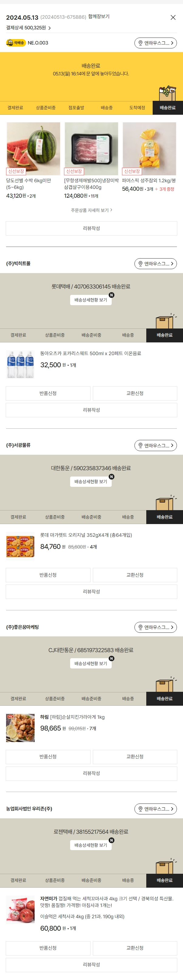Expand 결제상세 500,325원 payment details
Screen dimensions: 183x980
click(29, 28)
